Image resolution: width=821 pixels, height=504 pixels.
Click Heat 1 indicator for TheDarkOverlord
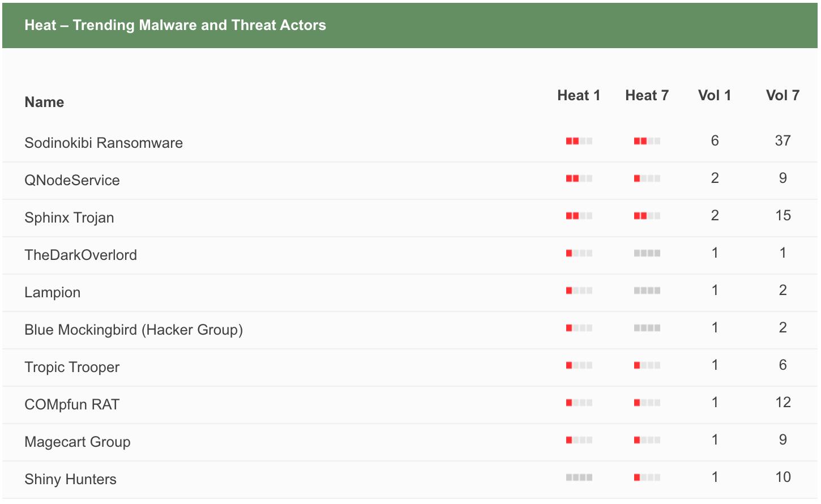(x=579, y=253)
